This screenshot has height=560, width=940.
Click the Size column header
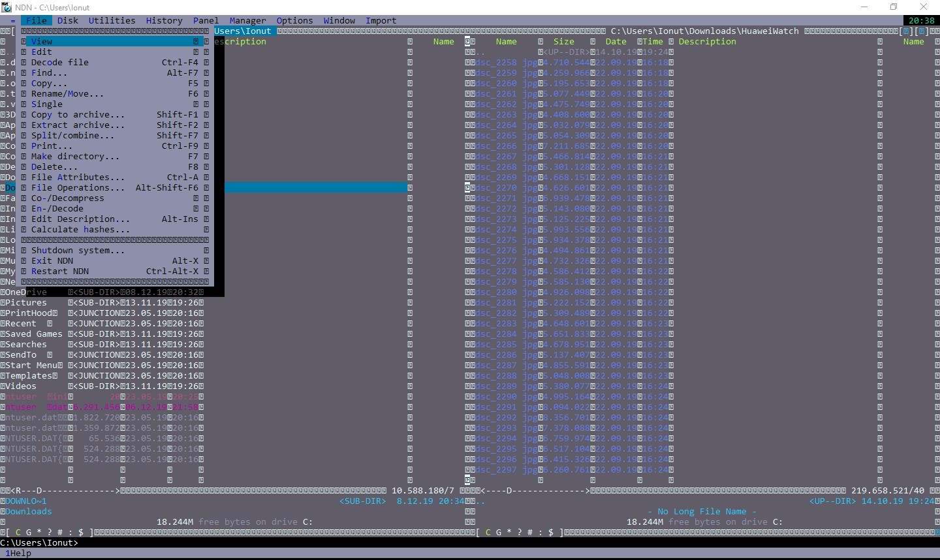click(x=564, y=41)
